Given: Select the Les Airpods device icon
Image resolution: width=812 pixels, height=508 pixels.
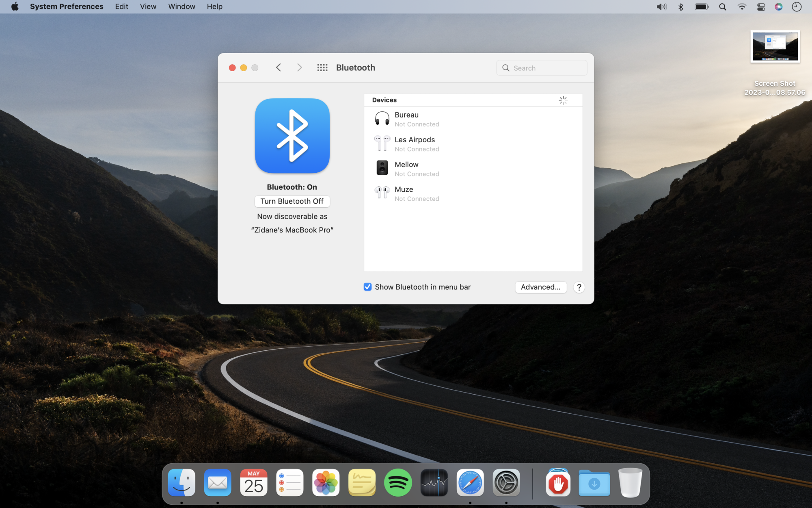Looking at the screenshot, I should (382, 143).
